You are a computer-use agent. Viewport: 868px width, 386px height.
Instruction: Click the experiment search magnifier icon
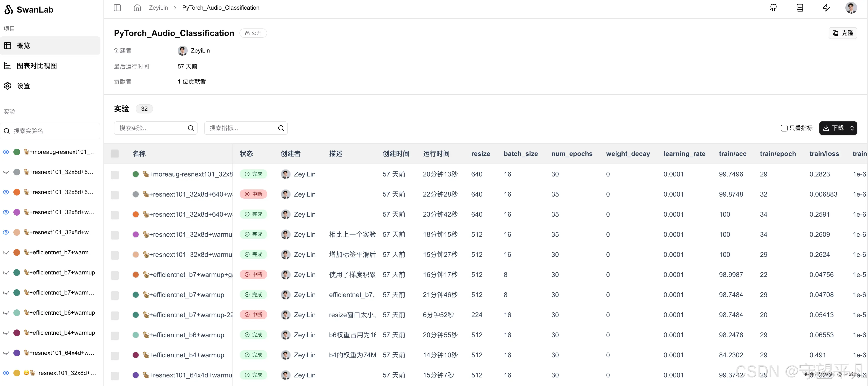point(191,128)
